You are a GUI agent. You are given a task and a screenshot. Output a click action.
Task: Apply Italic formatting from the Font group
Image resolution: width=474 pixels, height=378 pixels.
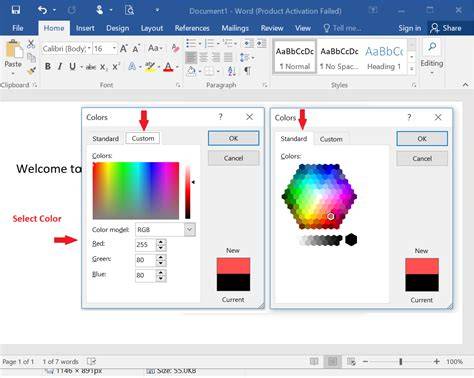(x=60, y=67)
